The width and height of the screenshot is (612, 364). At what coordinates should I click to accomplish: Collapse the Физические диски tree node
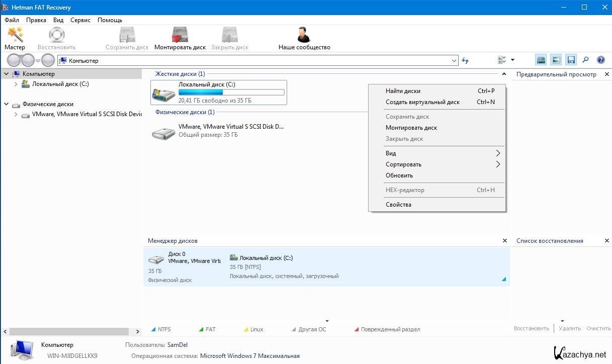(x=6, y=104)
